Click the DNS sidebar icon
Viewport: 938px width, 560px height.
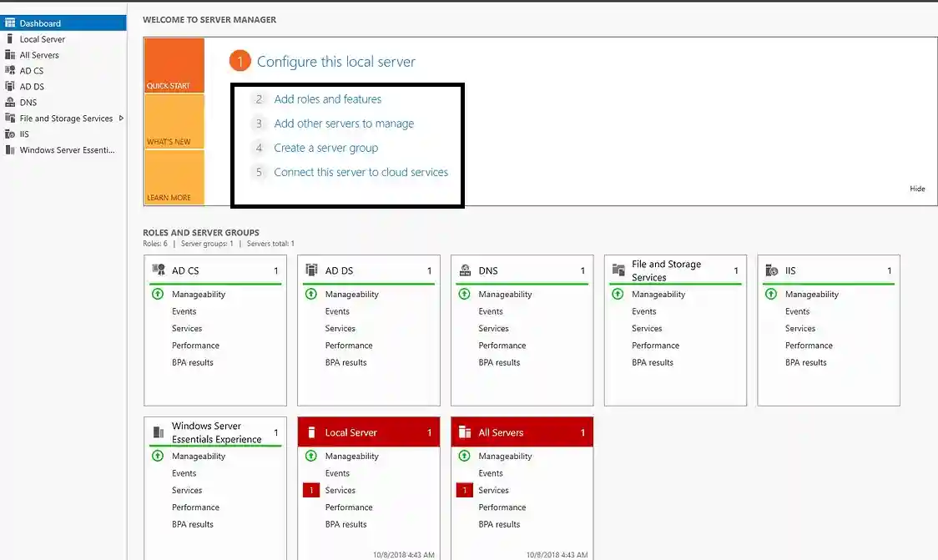[10, 103]
